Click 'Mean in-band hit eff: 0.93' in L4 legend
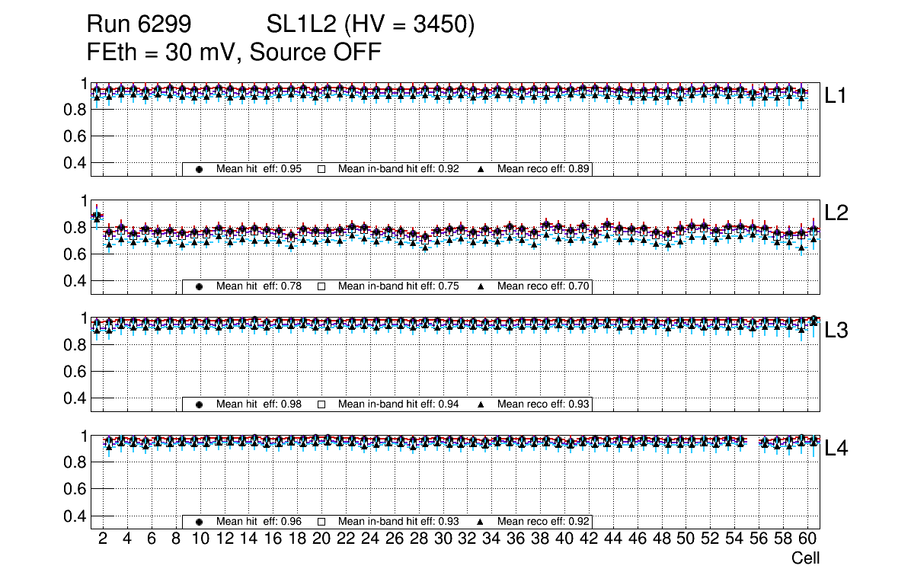 click(x=398, y=522)
